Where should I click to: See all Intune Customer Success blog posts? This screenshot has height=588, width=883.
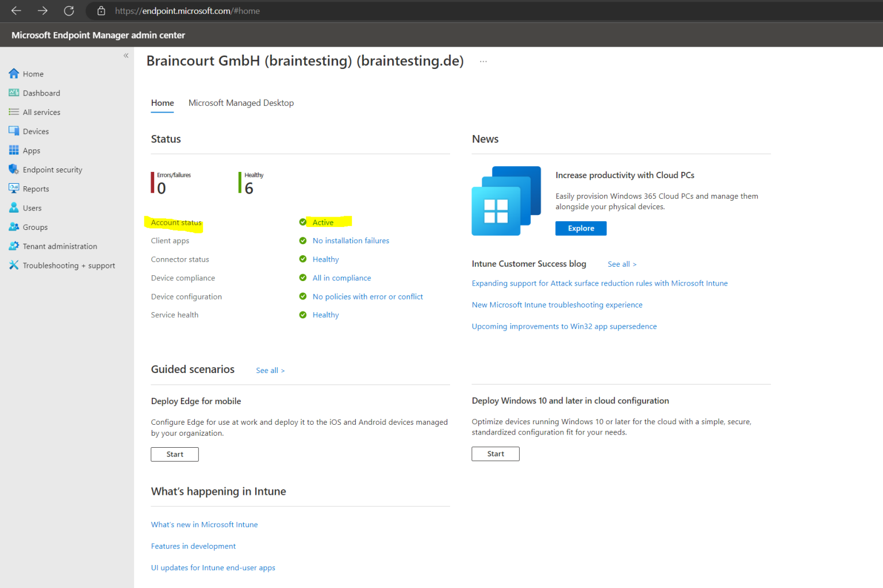(x=621, y=263)
